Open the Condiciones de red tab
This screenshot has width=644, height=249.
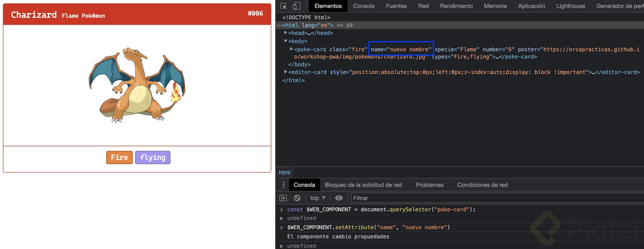point(483,185)
